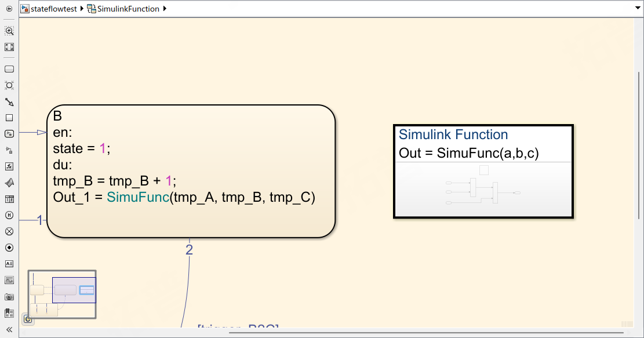Click the SimuFunc call link in state B
Image resolution: width=644 pixels, height=338 pixels.
137,198
